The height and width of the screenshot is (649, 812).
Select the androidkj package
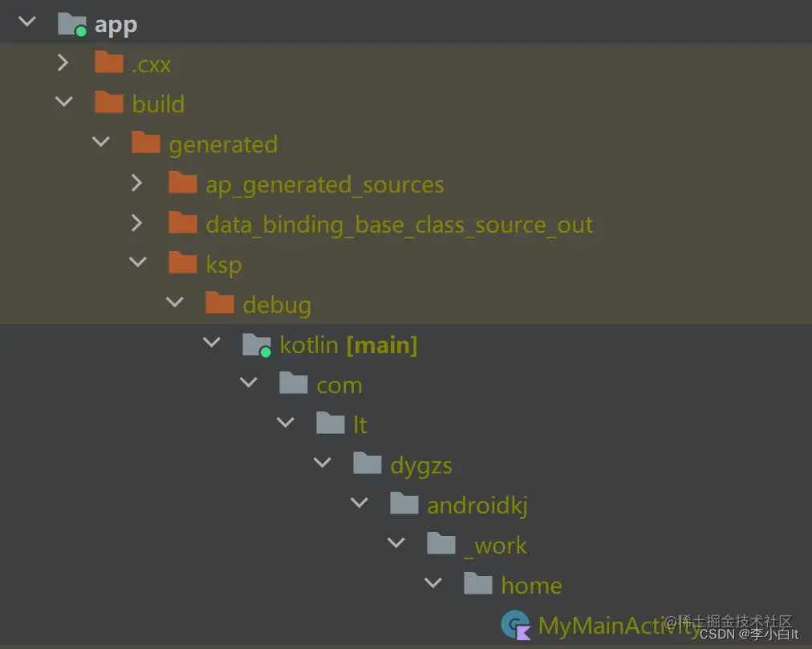477,504
